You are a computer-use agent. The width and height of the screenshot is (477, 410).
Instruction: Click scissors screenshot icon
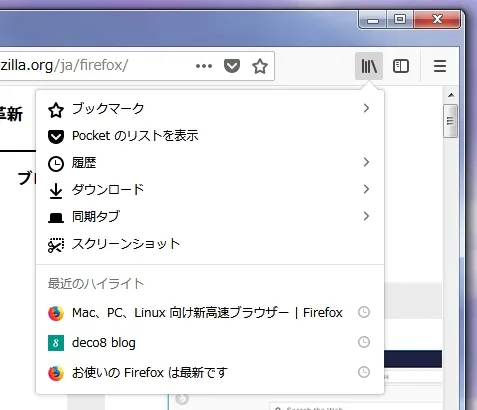click(x=56, y=245)
